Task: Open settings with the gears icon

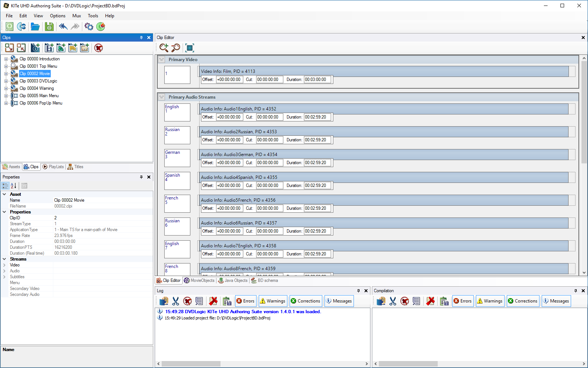Action: tap(89, 26)
